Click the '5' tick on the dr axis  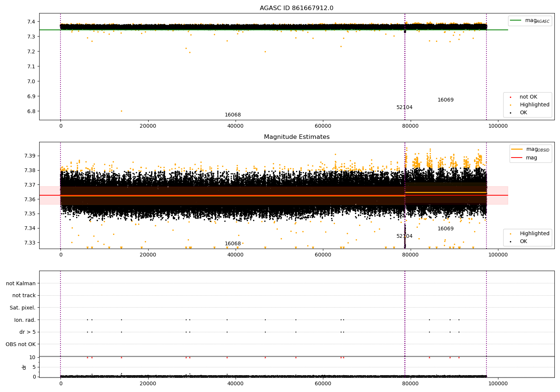click(34, 367)
